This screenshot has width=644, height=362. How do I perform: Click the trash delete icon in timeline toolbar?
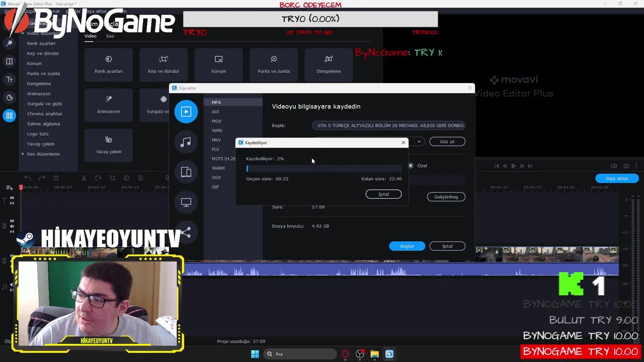(56, 178)
